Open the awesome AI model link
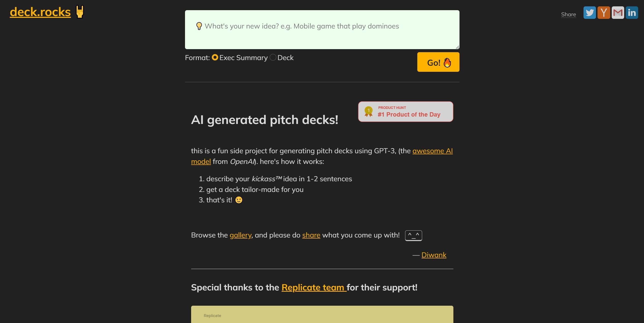644x323 pixels. 432,151
